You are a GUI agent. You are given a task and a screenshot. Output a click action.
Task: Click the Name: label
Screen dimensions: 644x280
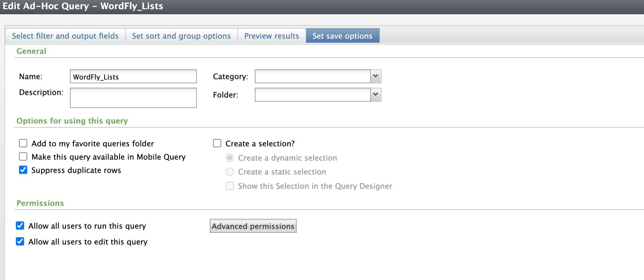(x=31, y=77)
